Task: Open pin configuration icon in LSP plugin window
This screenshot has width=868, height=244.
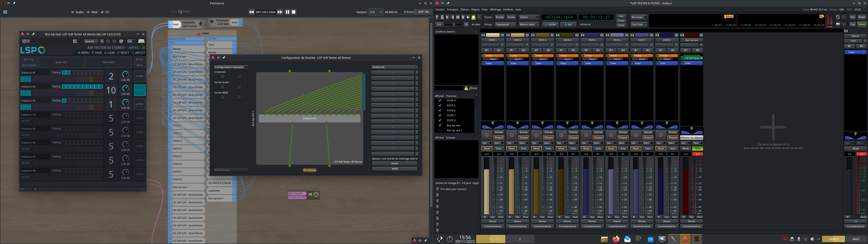Action: 75,41
